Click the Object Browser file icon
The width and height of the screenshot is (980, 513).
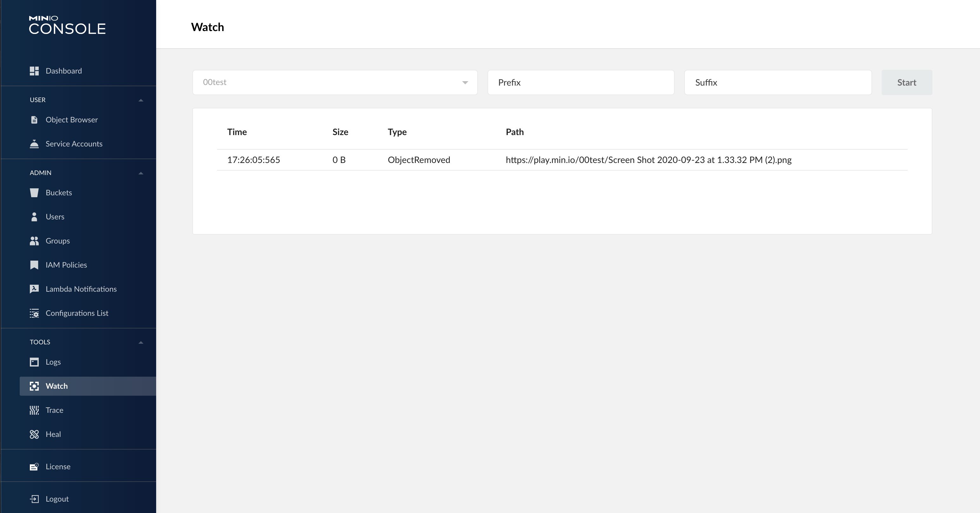34,120
